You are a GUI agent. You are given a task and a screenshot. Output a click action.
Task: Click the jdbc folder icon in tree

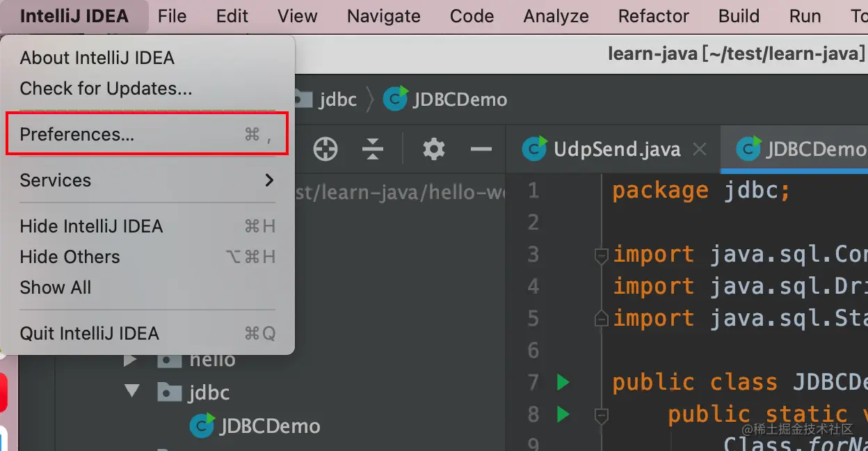tap(169, 393)
